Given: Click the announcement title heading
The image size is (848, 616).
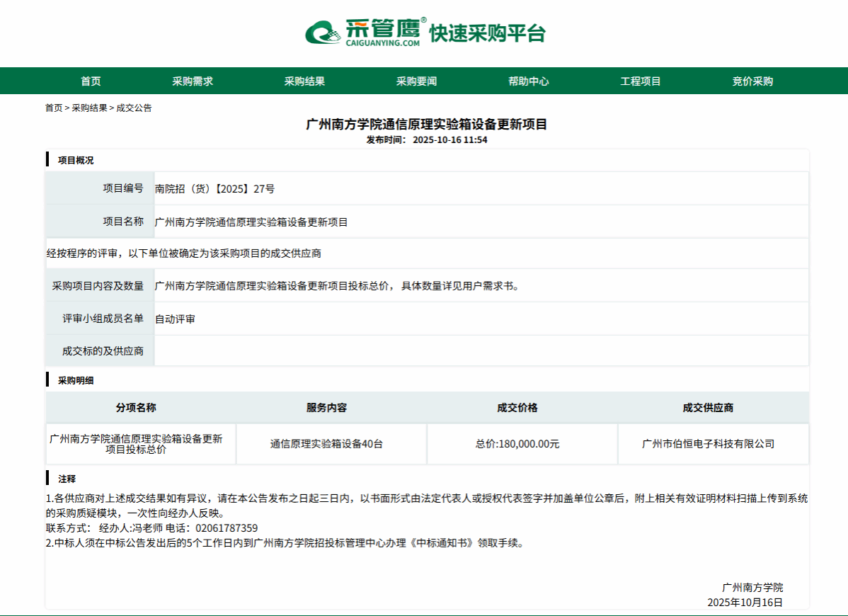Looking at the screenshot, I should tap(426, 125).
